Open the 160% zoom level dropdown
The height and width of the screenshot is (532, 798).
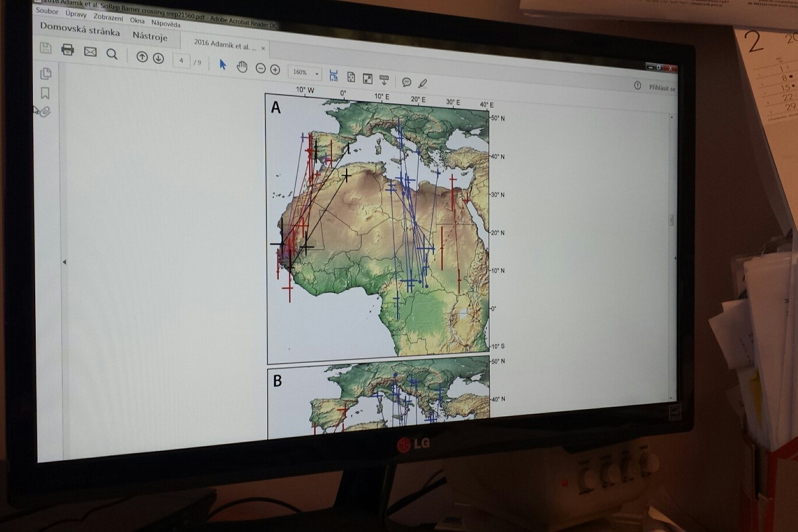(x=305, y=73)
